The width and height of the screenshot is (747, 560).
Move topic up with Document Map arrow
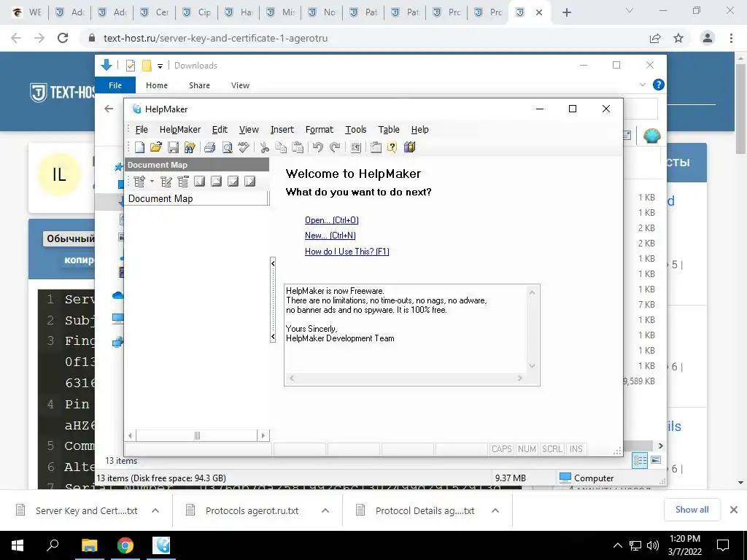216,182
